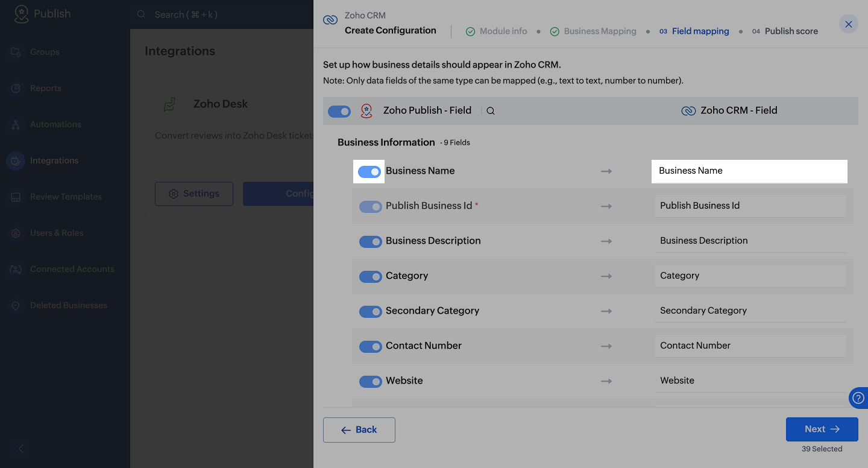Click the Business Name CRM field input
The image size is (868, 468).
click(749, 171)
